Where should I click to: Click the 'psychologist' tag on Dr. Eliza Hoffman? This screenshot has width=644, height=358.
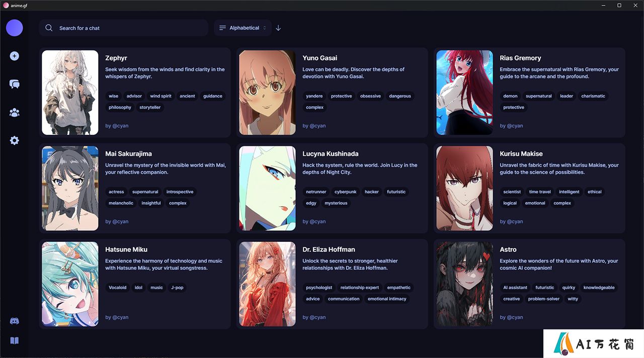(x=319, y=288)
